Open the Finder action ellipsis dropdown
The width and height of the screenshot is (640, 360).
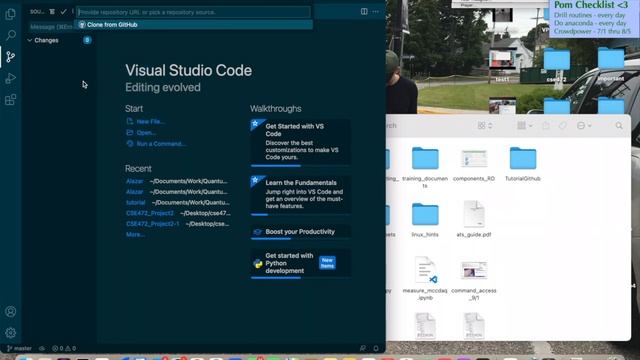pos(584,126)
